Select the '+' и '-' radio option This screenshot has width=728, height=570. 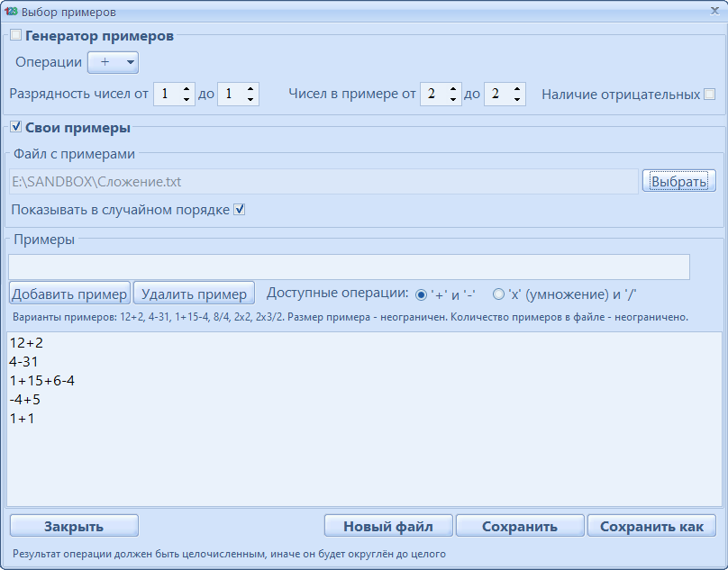click(x=421, y=294)
